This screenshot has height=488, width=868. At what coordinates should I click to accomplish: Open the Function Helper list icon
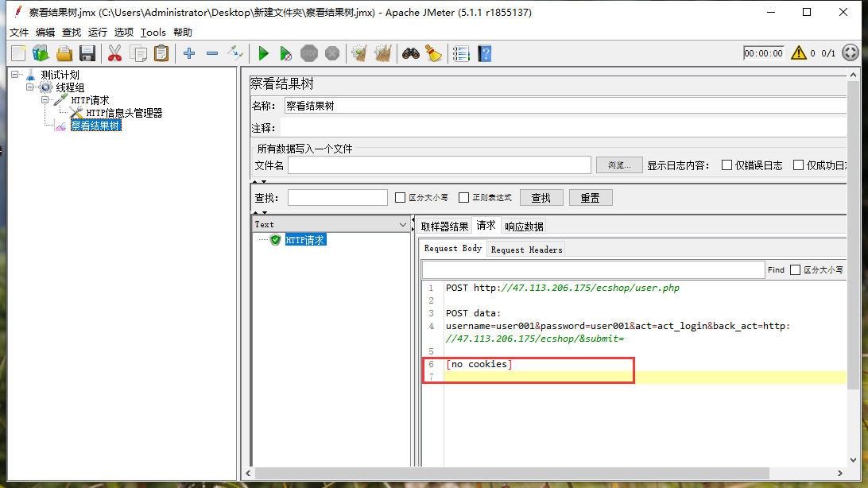[x=461, y=54]
